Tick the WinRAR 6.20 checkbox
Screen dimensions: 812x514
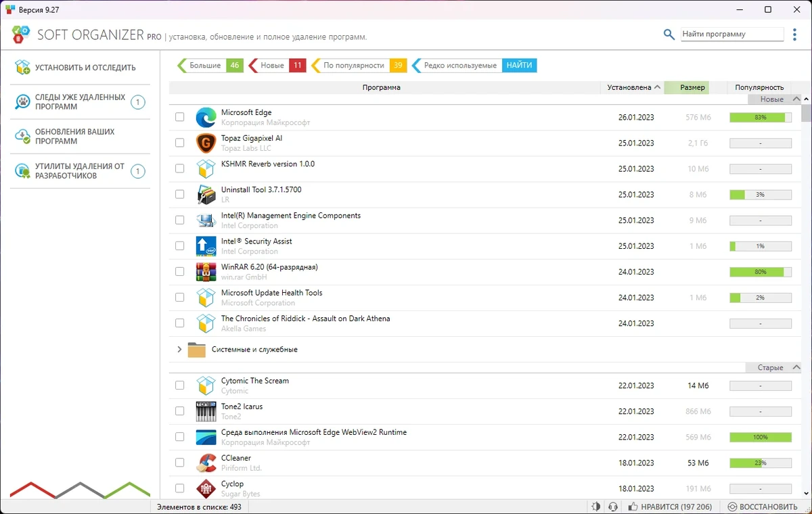click(179, 271)
